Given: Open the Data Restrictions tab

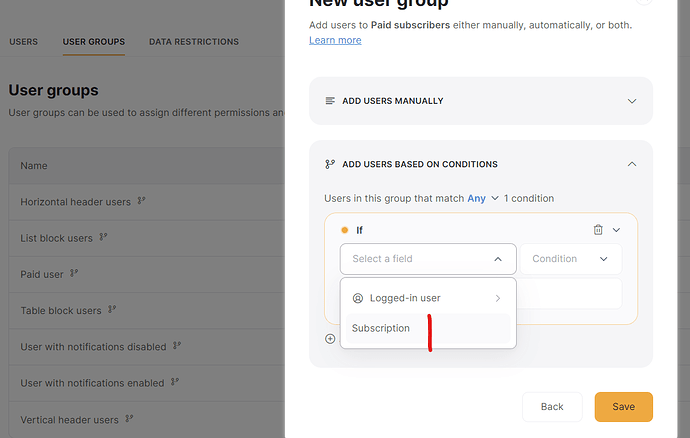Looking at the screenshot, I should [194, 42].
